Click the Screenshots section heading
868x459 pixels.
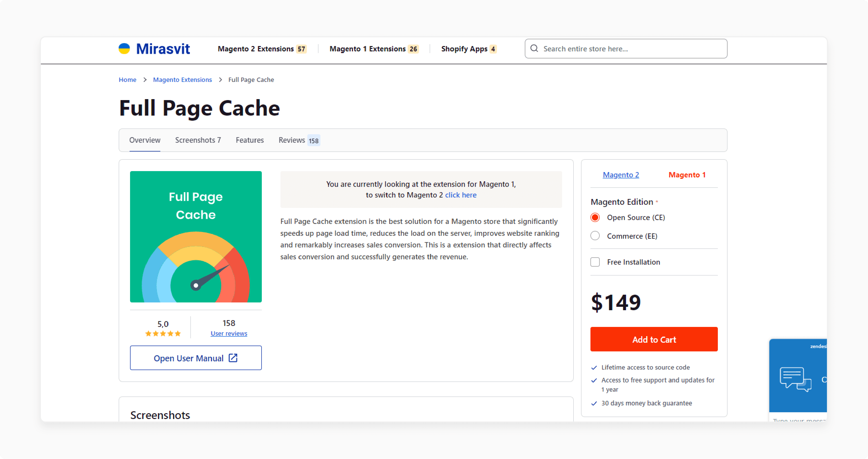click(160, 415)
